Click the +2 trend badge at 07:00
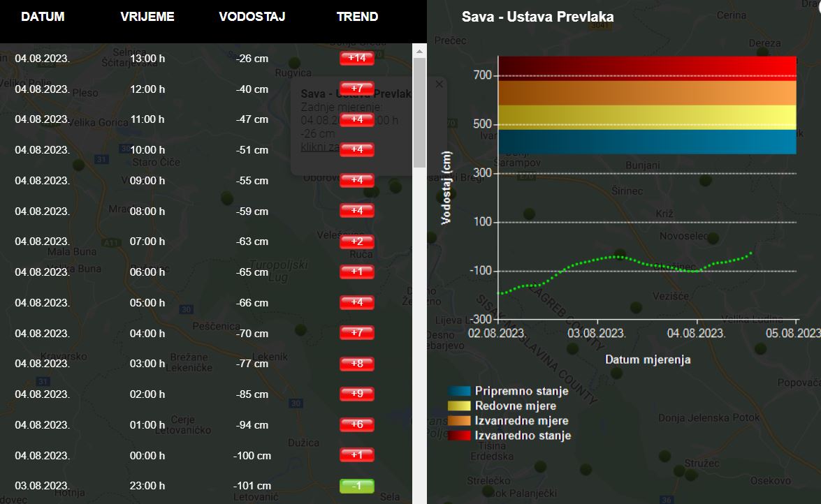This screenshot has height=504, width=821. 357,242
